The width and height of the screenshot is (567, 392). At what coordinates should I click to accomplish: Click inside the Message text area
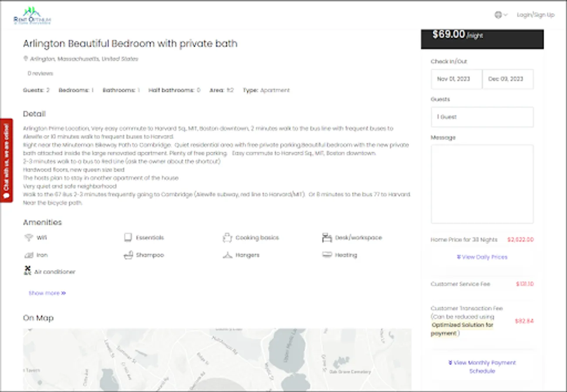pyautogui.click(x=482, y=184)
